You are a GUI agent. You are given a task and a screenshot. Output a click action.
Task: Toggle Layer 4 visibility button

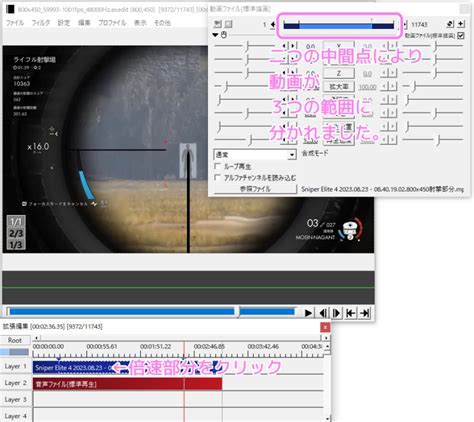[x=15, y=416]
